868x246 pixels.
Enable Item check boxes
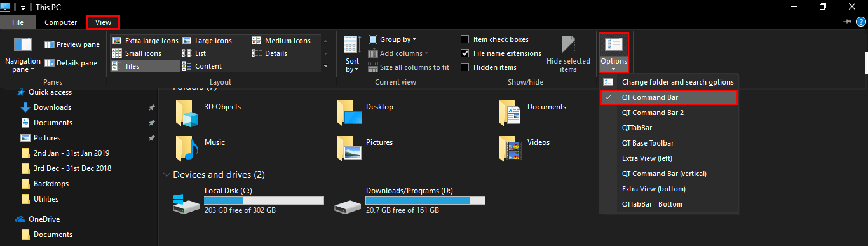pyautogui.click(x=495, y=39)
